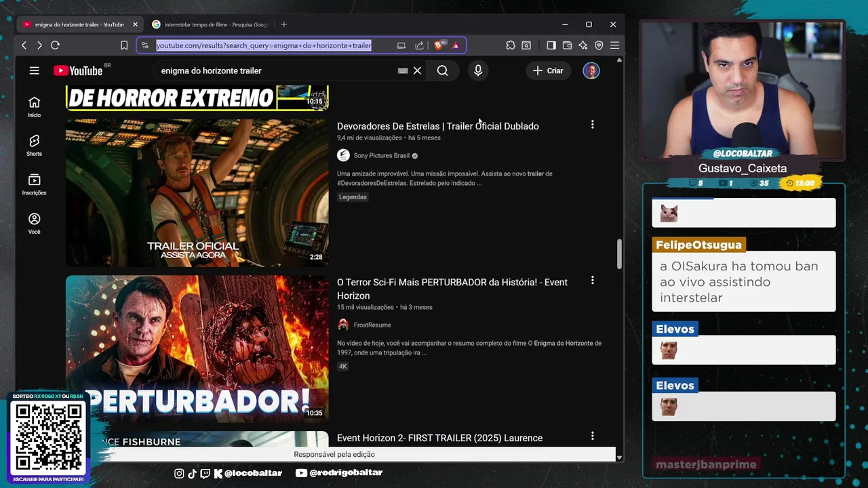868x488 pixels.
Task: Open the cast/install icon in address bar
Action: coord(401,45)
